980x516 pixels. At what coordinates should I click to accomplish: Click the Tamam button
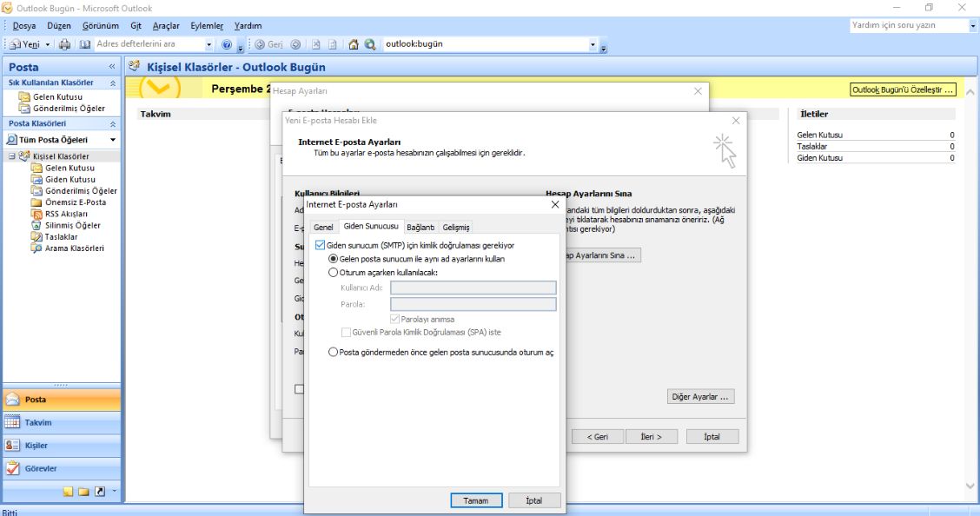coord(475,500)
